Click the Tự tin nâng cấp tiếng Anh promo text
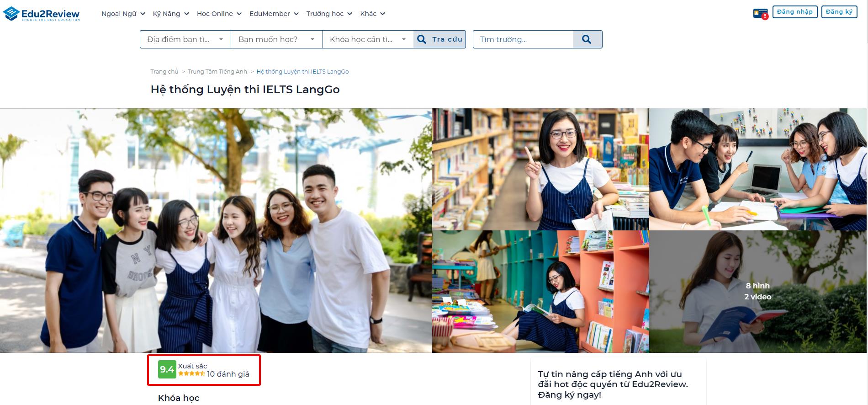 tap(613, 384)
